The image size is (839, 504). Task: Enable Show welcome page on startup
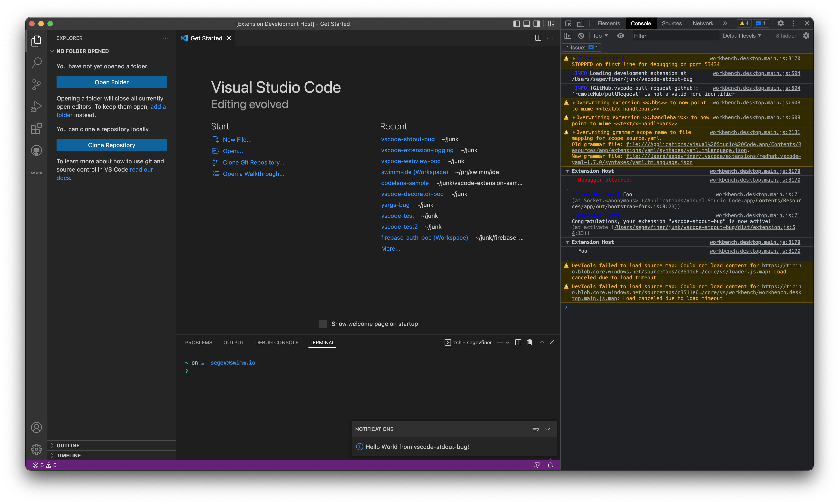point(323,324)
